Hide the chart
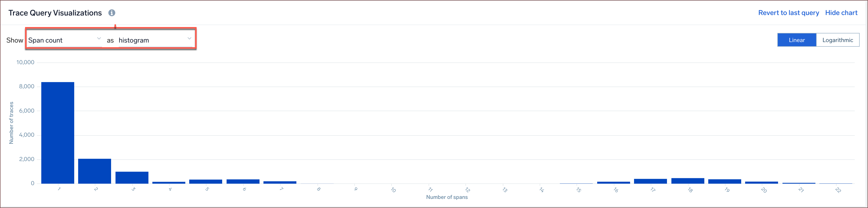The image size is (868, 208). [841, 13]
